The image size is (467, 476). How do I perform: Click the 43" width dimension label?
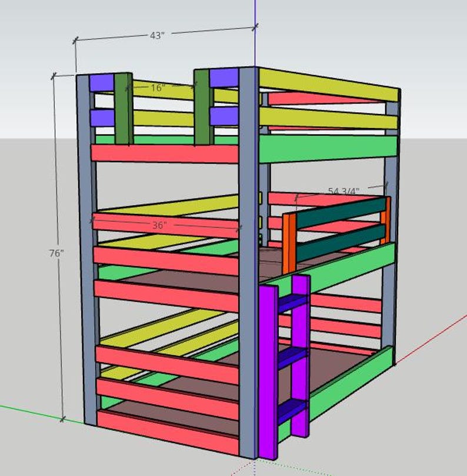coord(157,35)
